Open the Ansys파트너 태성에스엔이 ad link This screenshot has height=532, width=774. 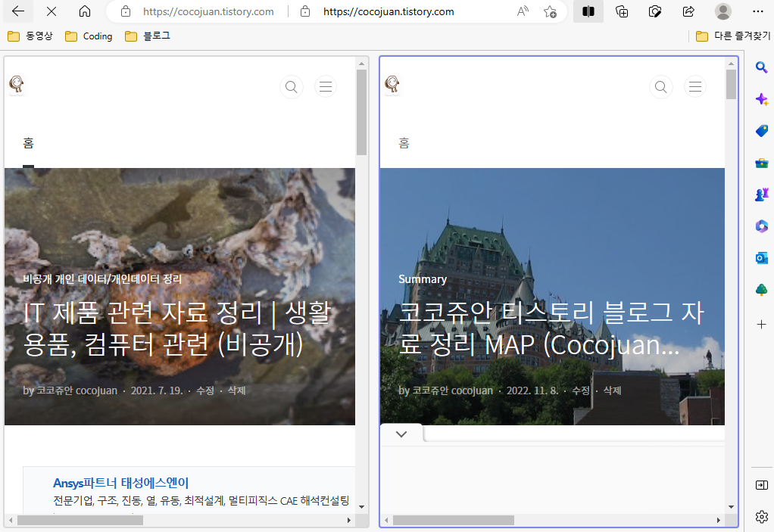(121, 483)
